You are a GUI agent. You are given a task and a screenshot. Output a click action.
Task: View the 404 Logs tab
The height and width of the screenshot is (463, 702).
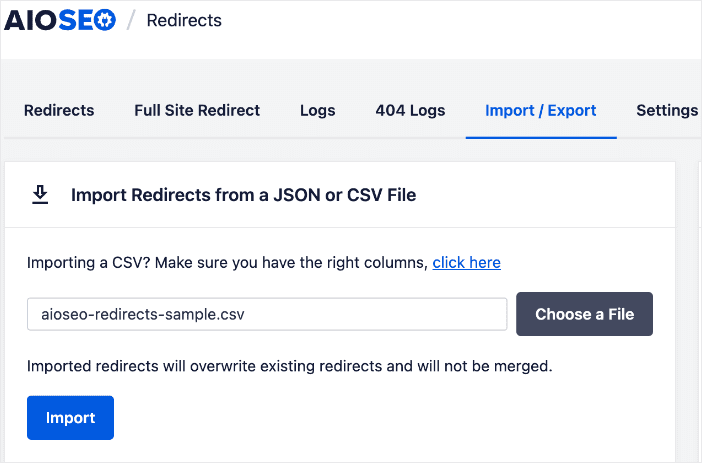(410, 110)
